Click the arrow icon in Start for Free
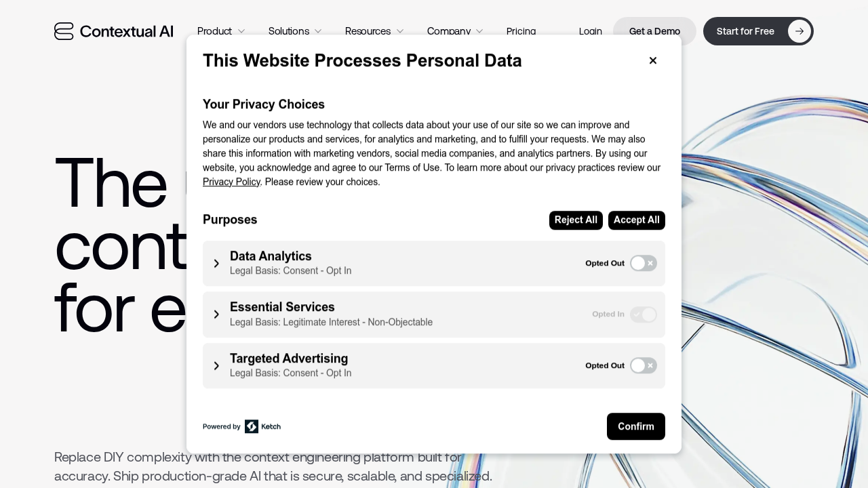This screenshot has width=868, height=488. coord(800,31)
